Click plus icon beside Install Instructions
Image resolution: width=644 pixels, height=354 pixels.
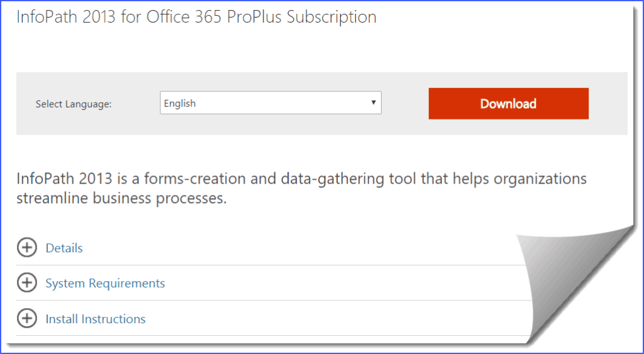[x=26, y=319]
